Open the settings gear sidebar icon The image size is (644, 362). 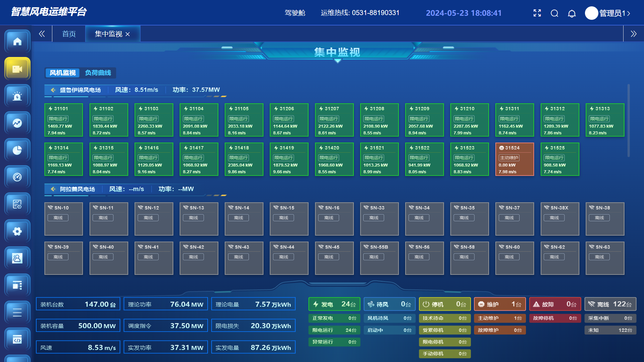(x=17, y=231)
